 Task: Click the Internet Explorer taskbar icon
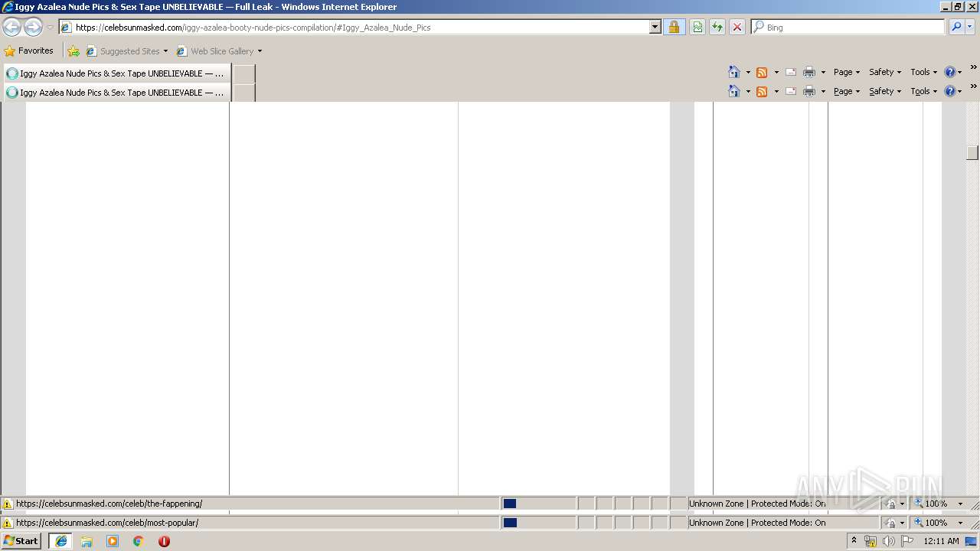pyautogui.click(x=61, y=541)
